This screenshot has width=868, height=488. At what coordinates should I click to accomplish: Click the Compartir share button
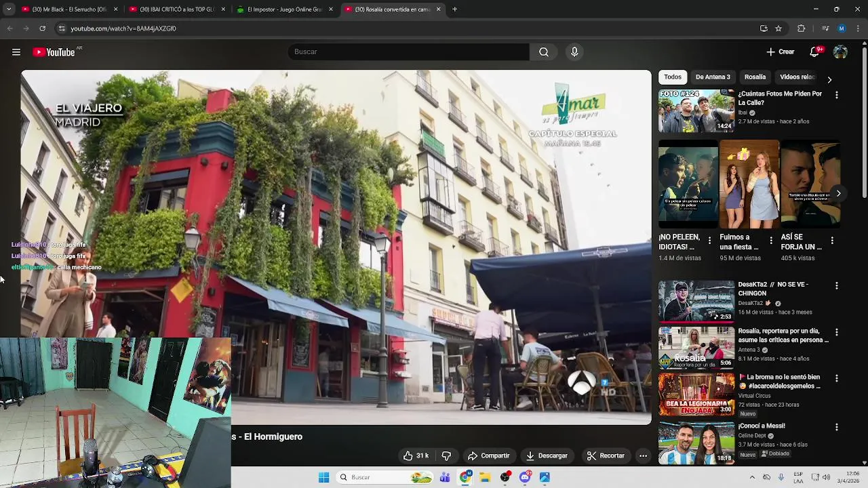tap(488, 455)
